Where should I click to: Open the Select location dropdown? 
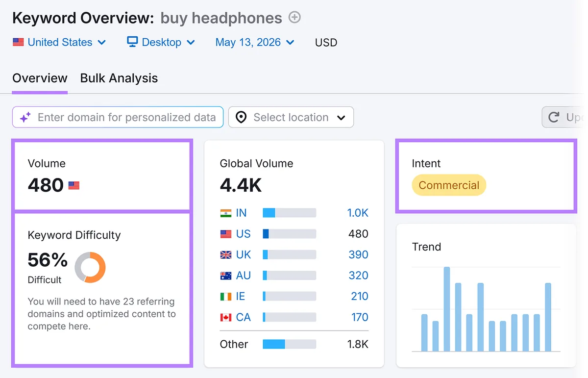(x=291, y=117)
